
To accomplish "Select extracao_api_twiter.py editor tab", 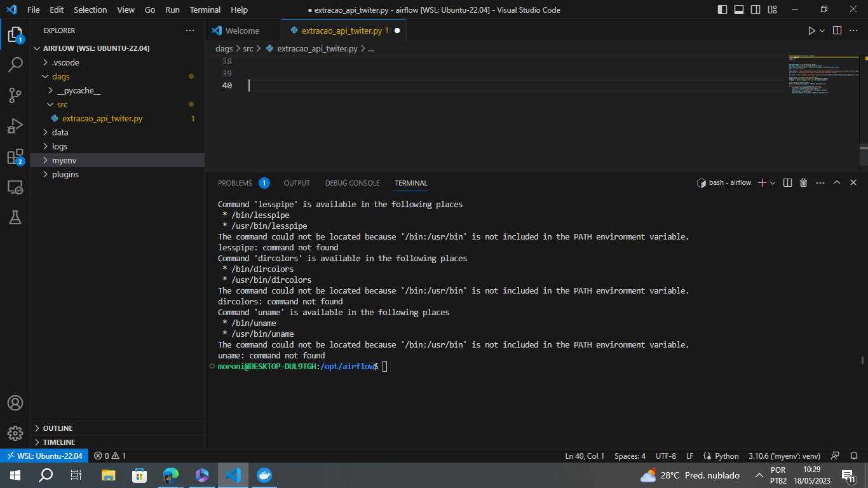I will [x=344, y=30].
